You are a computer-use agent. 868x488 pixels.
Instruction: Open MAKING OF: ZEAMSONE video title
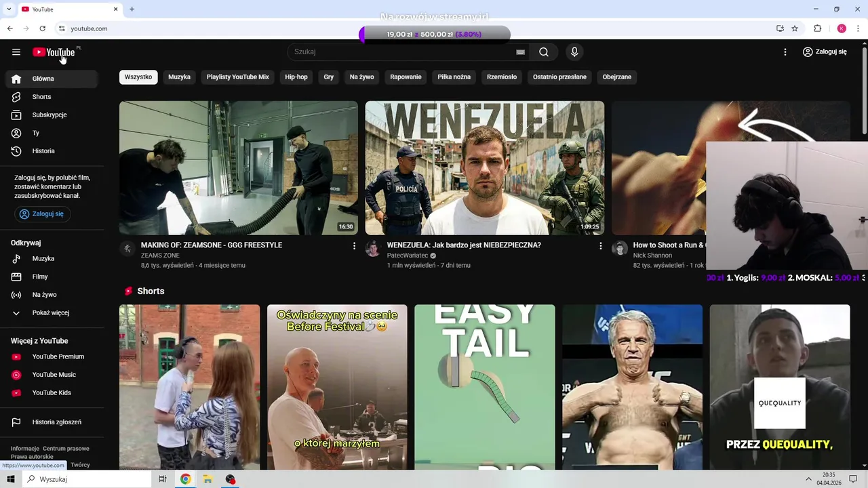212,245
